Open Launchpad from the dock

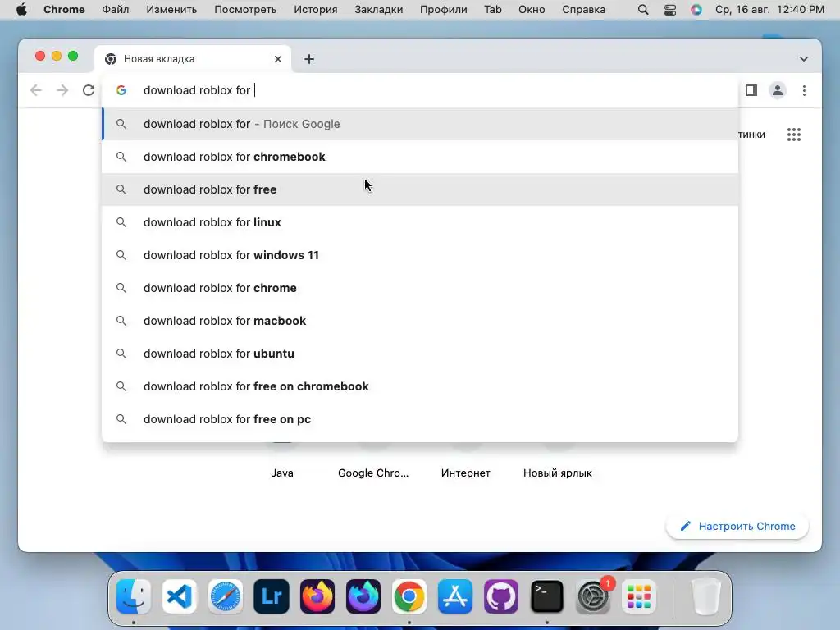pos(638,596)
